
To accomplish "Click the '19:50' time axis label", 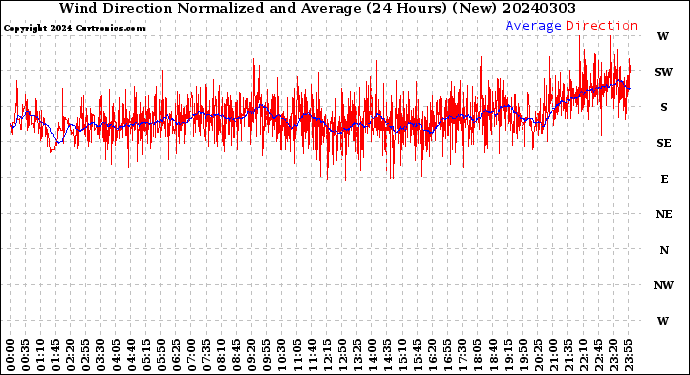I will point(523,355).
